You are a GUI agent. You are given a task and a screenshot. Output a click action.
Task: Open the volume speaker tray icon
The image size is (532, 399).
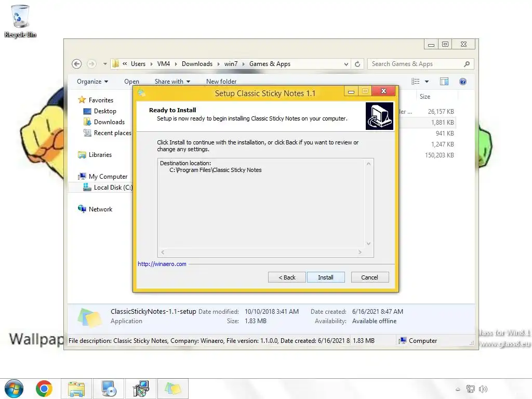point(483,389)
